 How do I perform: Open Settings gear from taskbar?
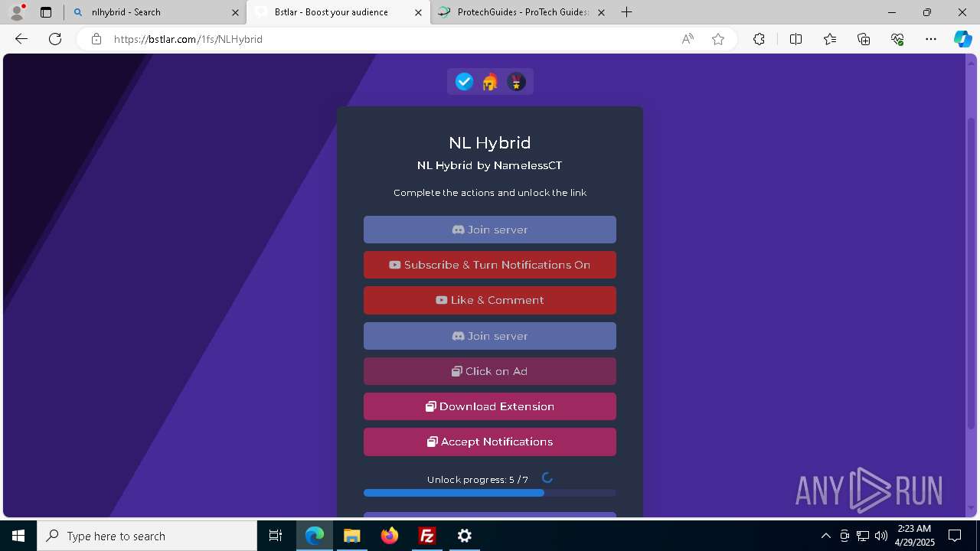click(x=465, y=536)
